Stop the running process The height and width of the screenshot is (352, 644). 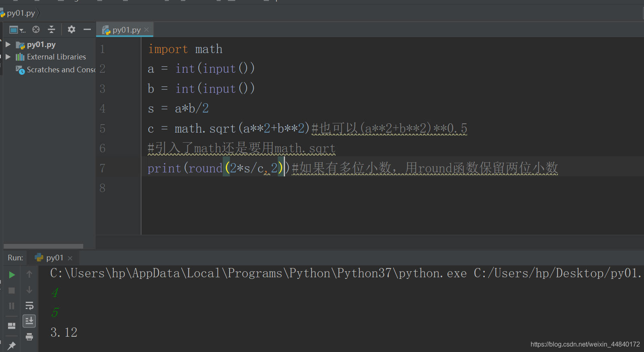pyautogui.click(x=12, y=291)
